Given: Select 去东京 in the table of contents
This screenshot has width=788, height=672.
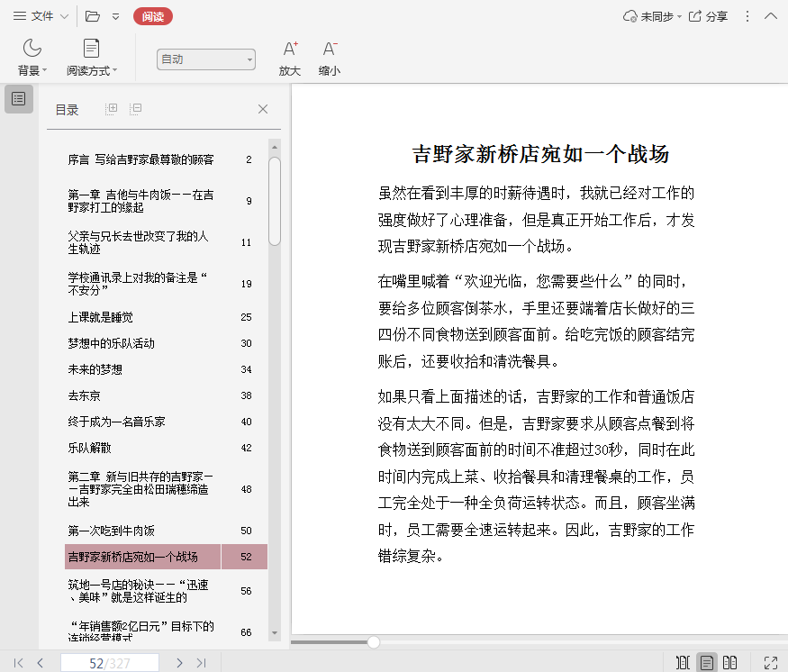Looking at the screenshot, I should [85, 395].
